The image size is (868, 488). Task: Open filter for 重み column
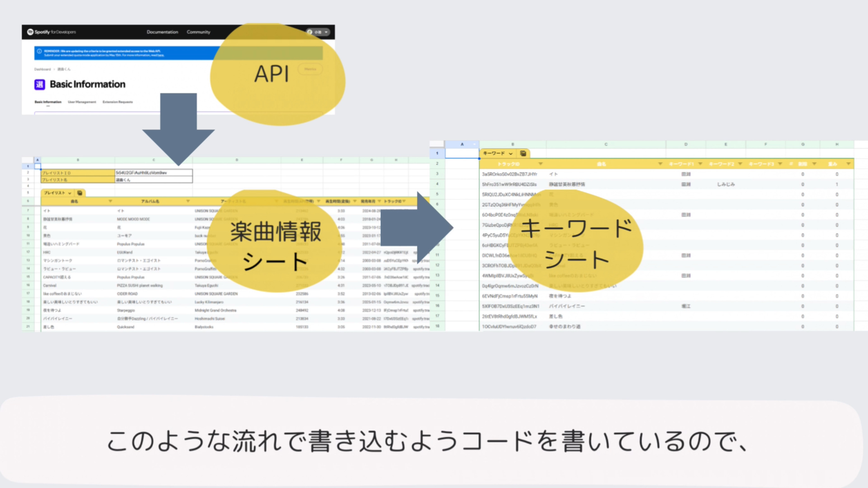tap(848, 164)
